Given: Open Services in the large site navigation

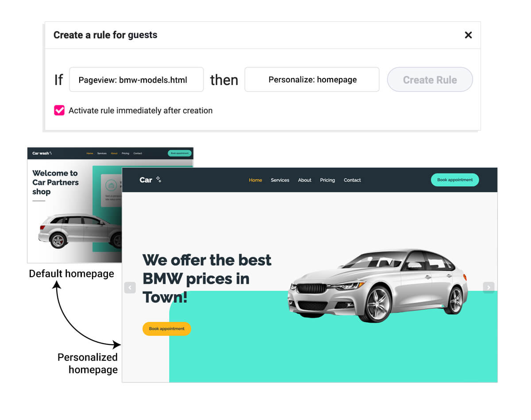Looking at the screenshot, I should (x=280, y=180).
